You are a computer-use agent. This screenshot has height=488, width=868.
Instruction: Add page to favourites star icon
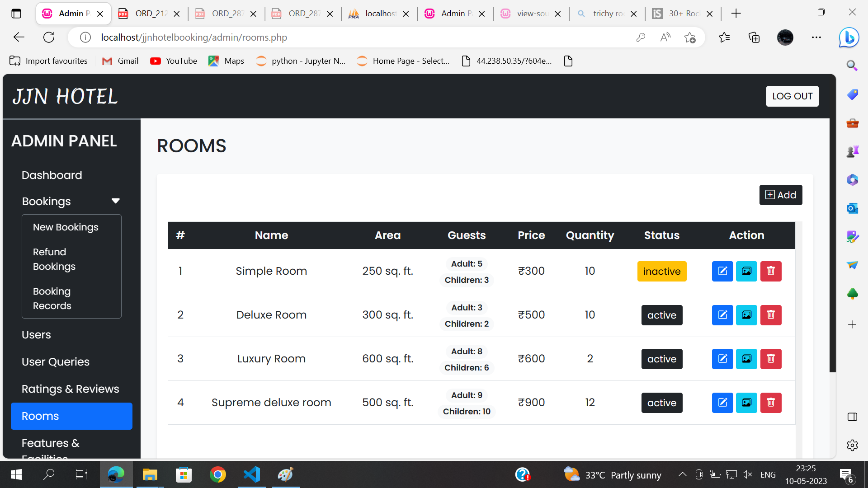tap(689, 38)
